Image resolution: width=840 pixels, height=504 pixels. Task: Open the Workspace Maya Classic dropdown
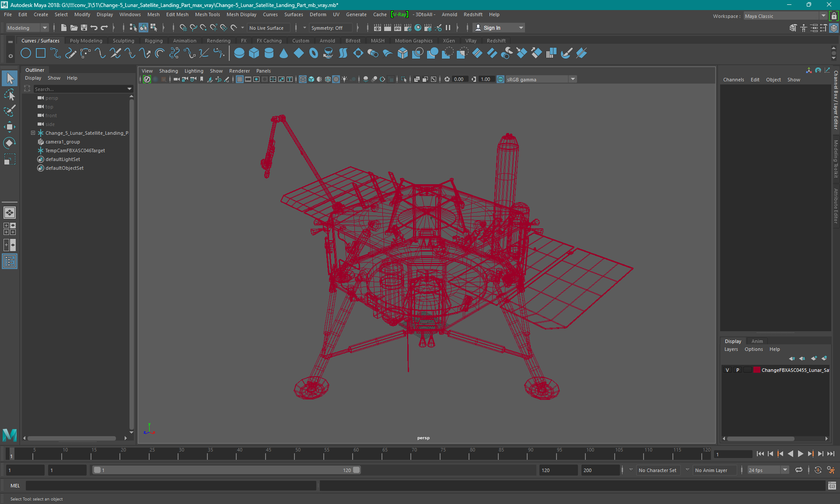[x=785, y=16]
